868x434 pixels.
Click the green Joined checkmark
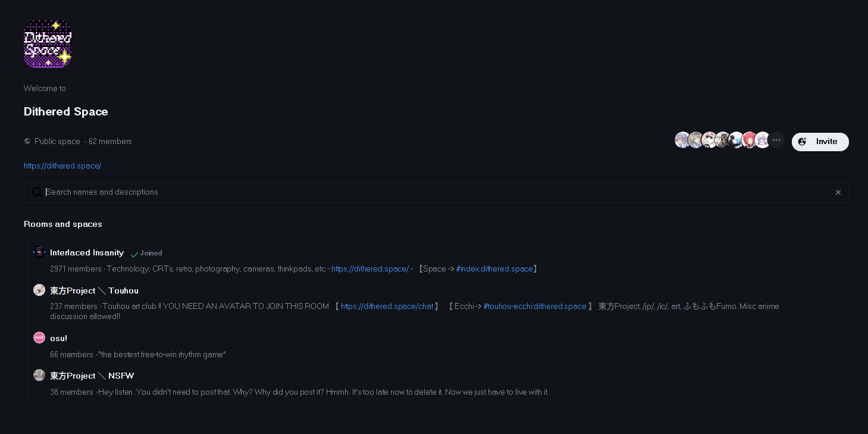(134, 254)
